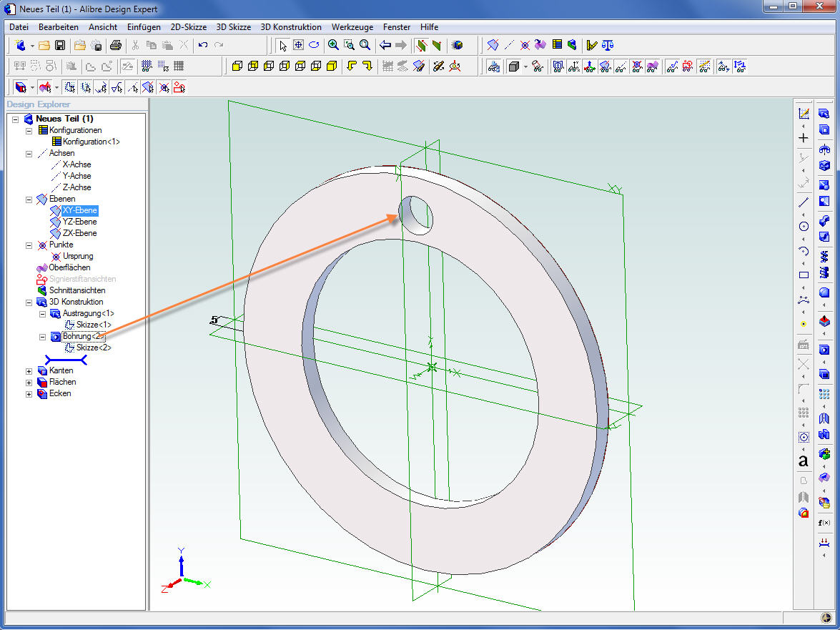Viewport: 840px width, 630px height.
Task: Toggle reference points visibility glasses icon
Action: 636,67
